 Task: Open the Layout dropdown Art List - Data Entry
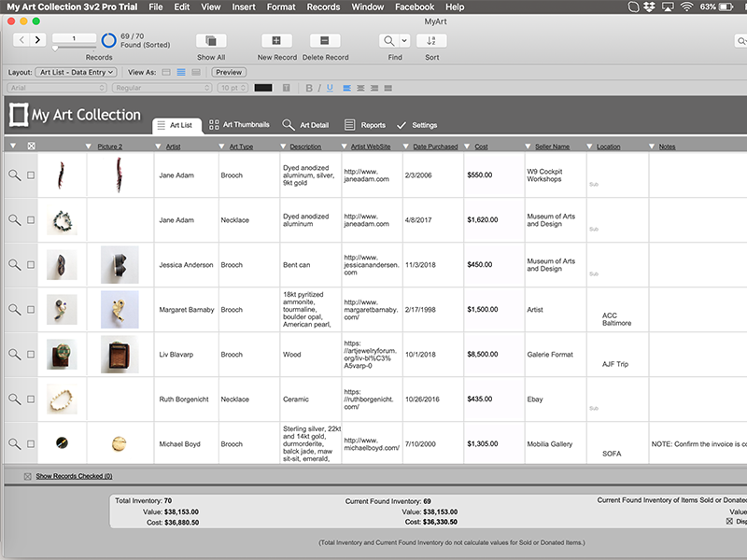tap(76, 73)
